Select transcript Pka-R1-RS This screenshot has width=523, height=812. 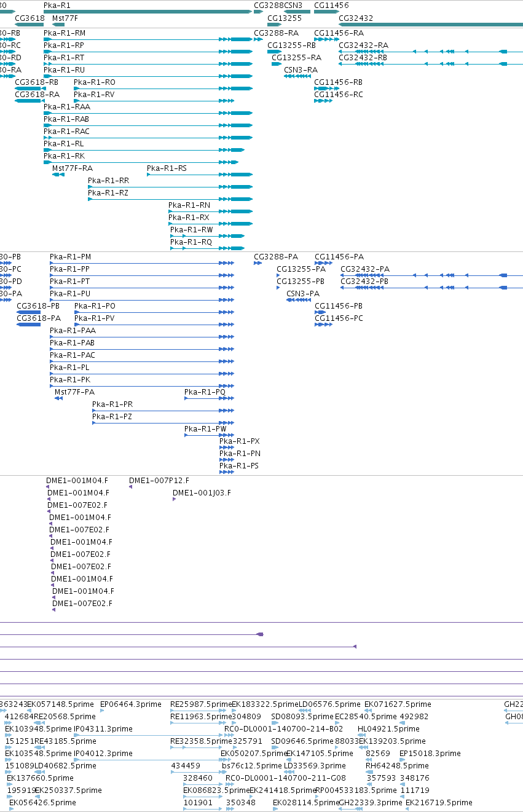[167, 168]
